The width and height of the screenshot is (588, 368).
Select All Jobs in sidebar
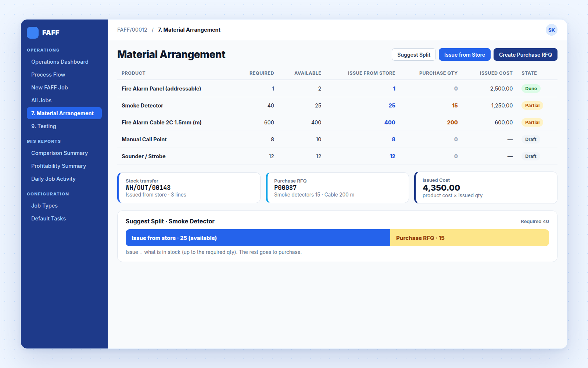pos(64,100)
